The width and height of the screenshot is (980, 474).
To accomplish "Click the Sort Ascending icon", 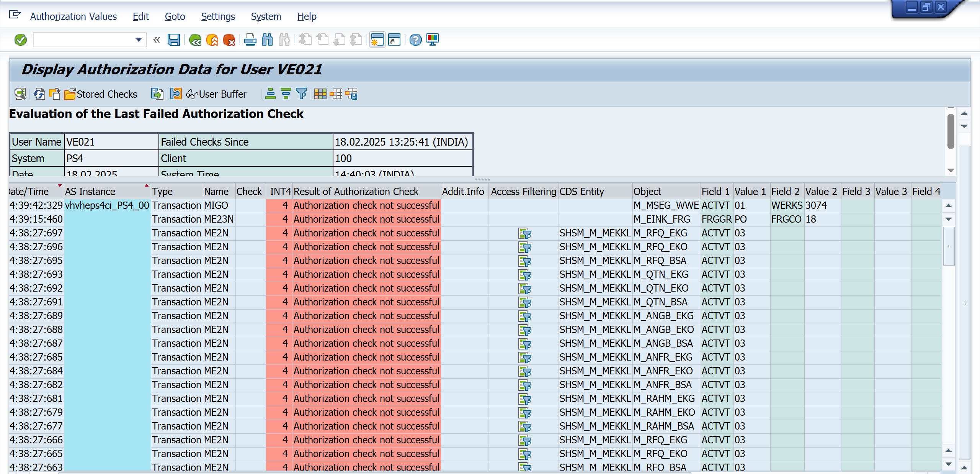I will [271, 94].
